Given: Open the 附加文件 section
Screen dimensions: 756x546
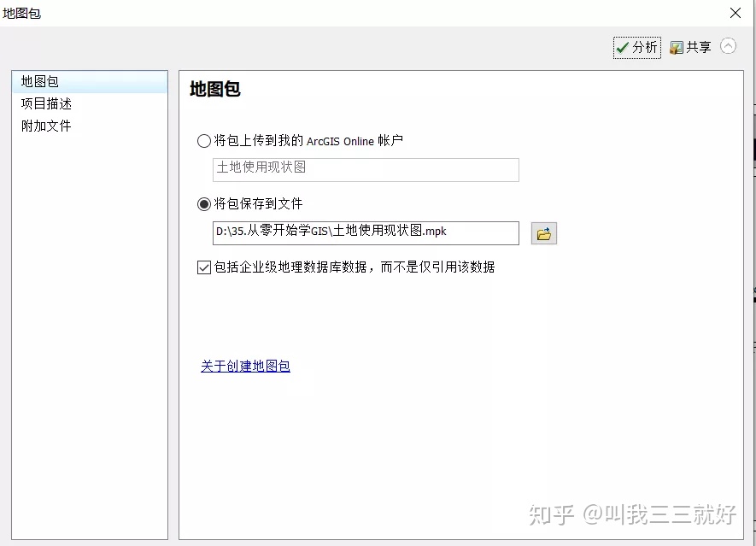Looking at the screenshot, I should point(90,126).
